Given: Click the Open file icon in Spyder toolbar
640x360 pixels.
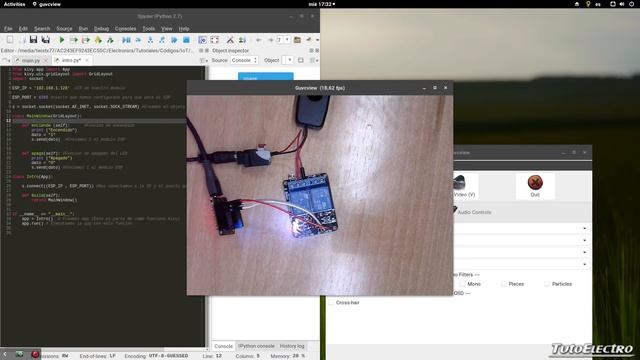Looking at the screenshot, I should click(x=22, y=40).
